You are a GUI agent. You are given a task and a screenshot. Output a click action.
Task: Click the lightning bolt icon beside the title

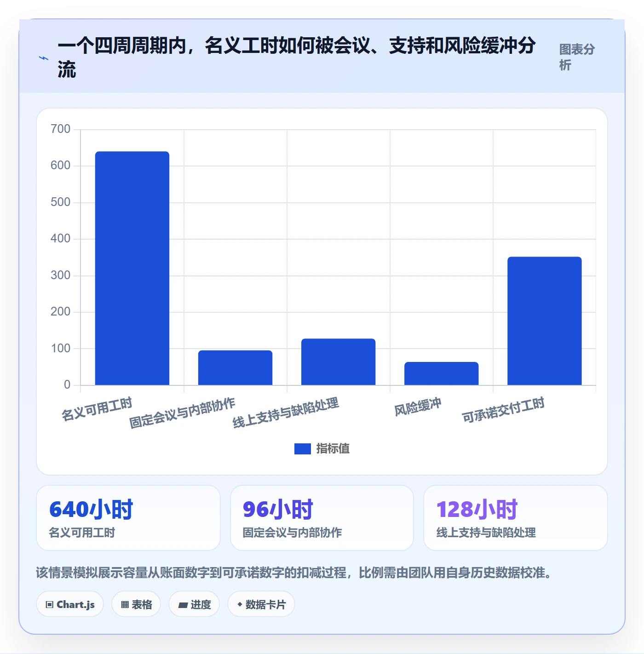[x=43, y=58]
